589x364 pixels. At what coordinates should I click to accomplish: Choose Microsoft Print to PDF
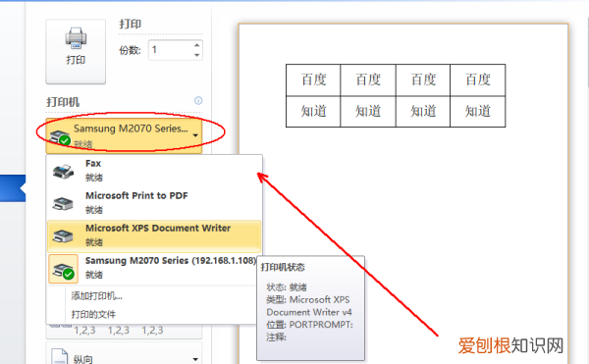point(154,203)
